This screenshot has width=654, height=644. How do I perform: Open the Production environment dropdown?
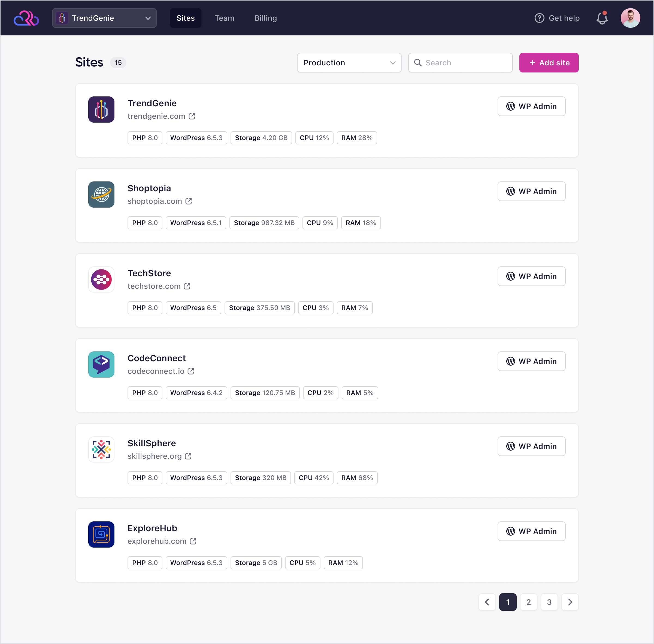(349, 63)
